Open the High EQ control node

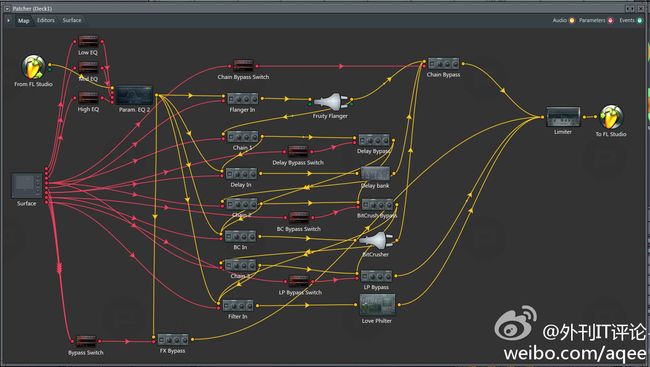(88, 98)
